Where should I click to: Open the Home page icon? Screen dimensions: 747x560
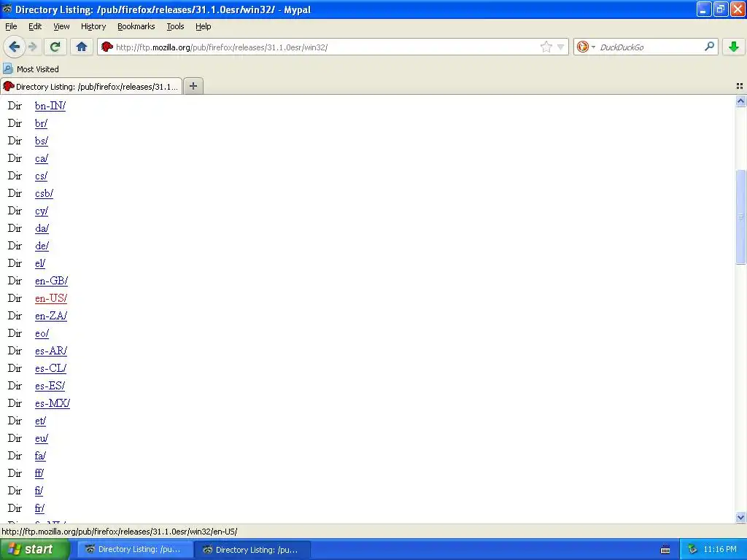(82, 47)
